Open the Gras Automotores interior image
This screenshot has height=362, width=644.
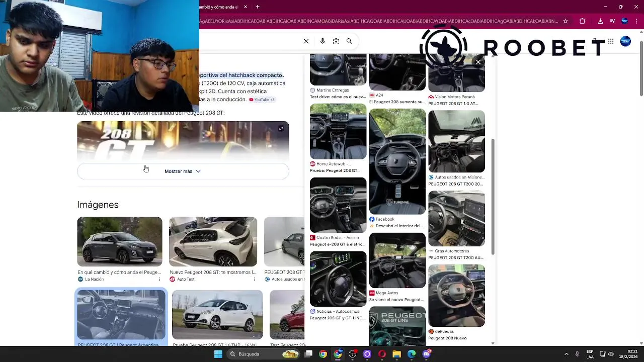click(456, 219)
